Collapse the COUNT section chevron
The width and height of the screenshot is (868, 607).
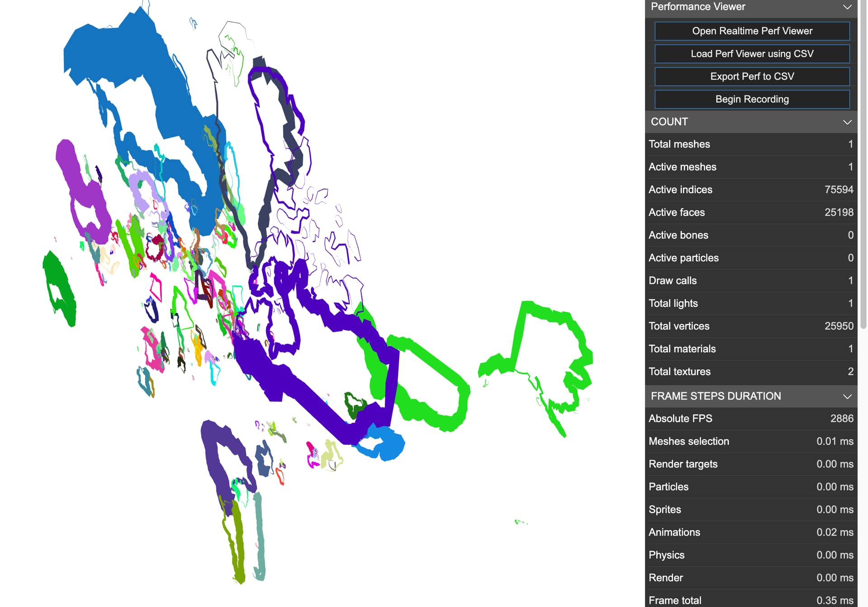click(847, 122)
